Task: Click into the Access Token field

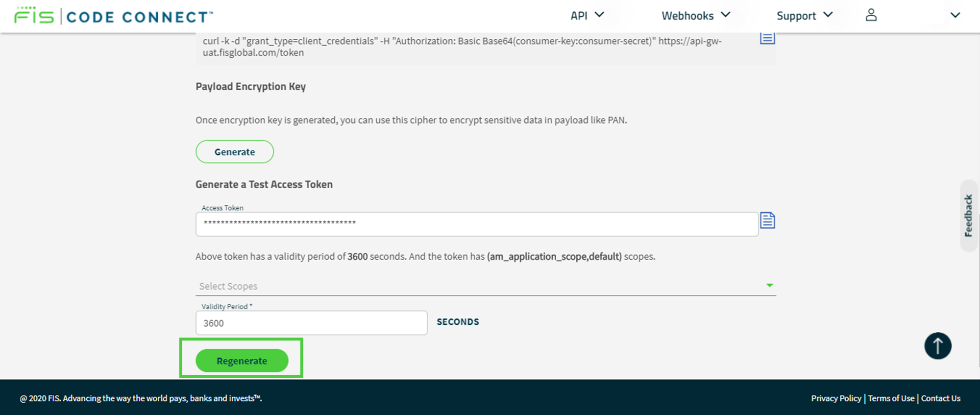Action: point(476,224)
